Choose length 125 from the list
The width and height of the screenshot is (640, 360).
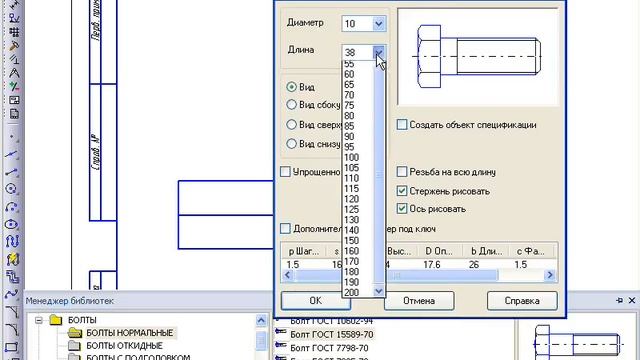(x=351, y=209)
